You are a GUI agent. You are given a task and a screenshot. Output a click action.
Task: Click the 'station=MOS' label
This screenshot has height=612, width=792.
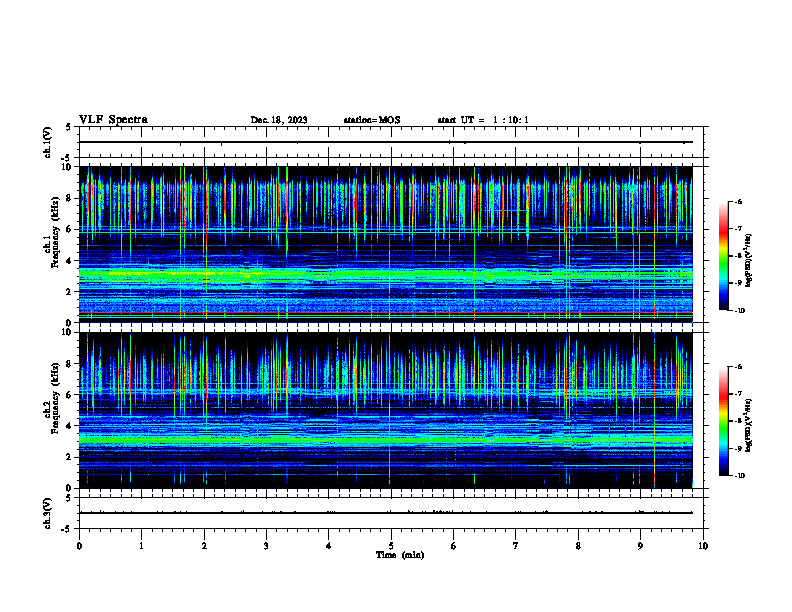pyautogui.click(x=372, y=120)
